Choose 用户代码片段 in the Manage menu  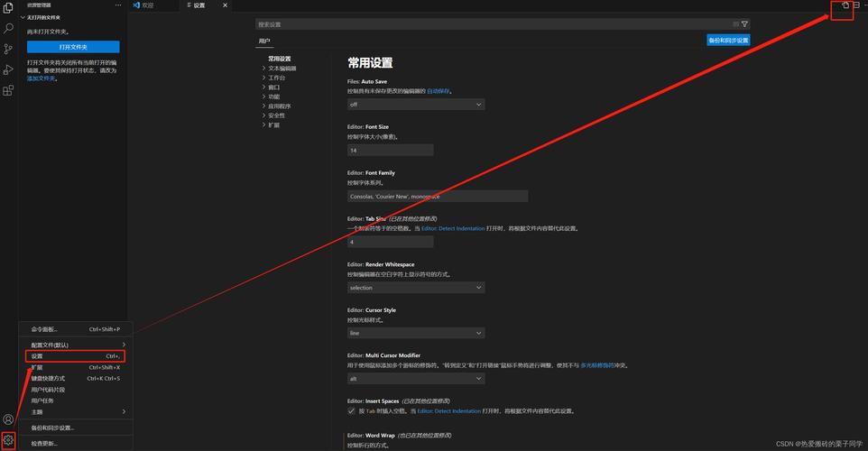76,390
